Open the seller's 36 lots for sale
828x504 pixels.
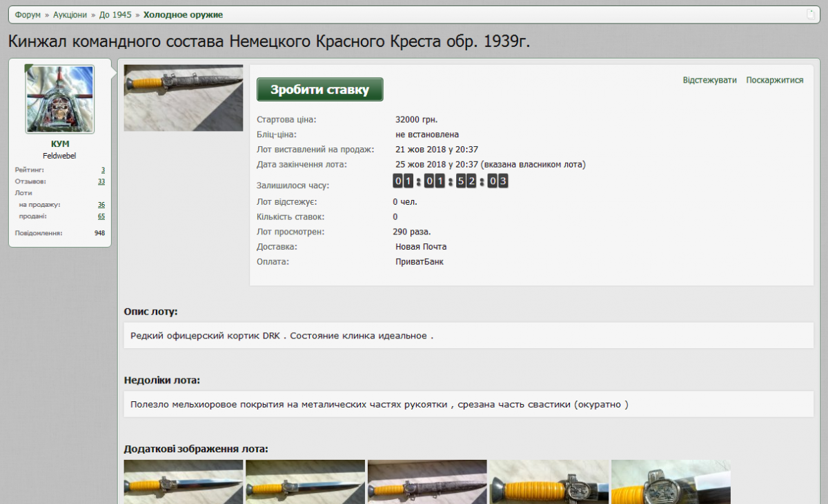coord(101,205)
